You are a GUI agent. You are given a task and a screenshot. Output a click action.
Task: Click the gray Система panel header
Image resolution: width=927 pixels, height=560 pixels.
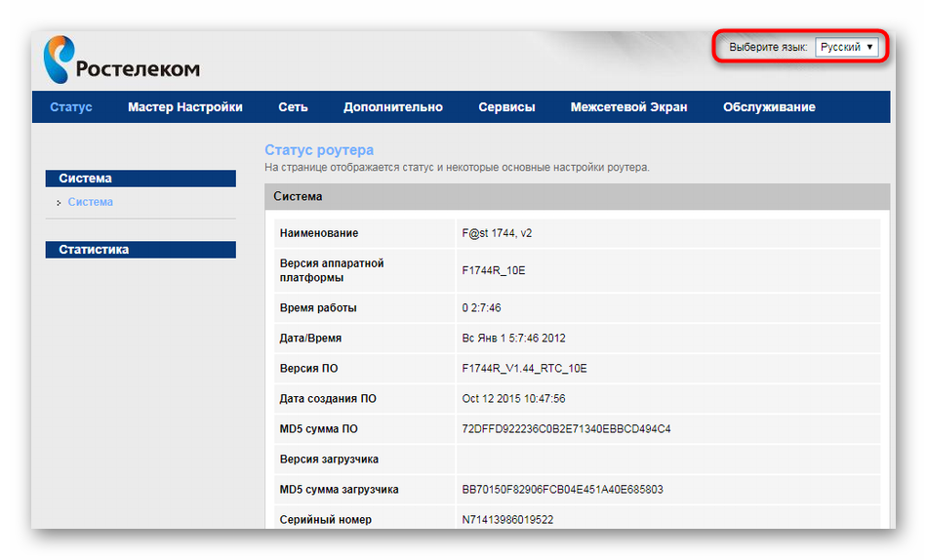(x=577, y=196)
